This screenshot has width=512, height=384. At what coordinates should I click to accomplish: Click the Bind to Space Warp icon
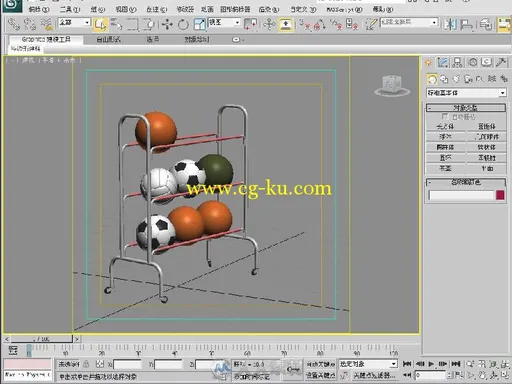46,24
